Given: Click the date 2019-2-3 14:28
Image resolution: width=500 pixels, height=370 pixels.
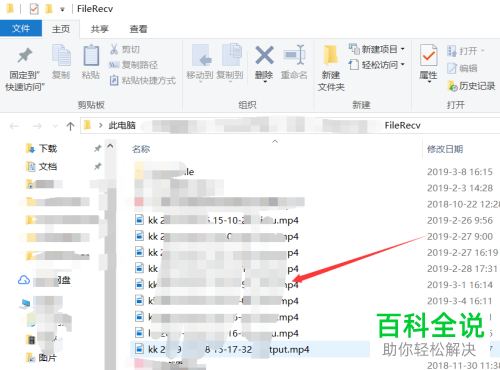Looking at the screenshot, I should tap(460, 188).
